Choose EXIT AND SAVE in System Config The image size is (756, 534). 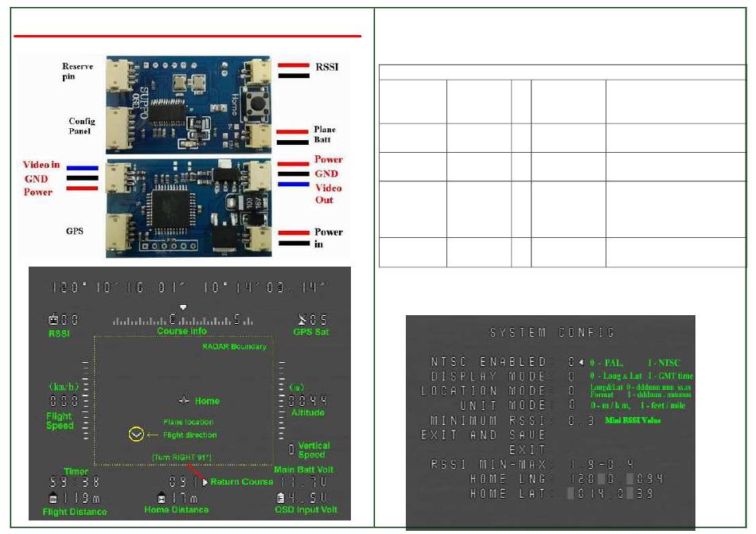click(x=484, y=435)
